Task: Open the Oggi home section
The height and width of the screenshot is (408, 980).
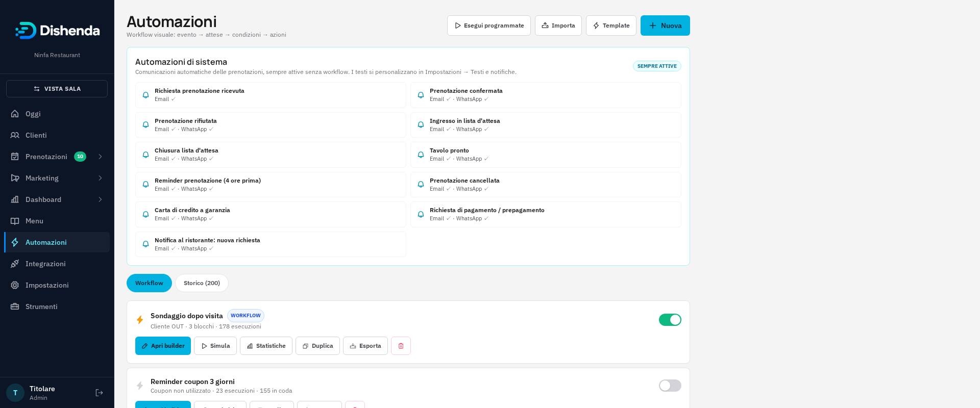Action: [x=57, y=114]
